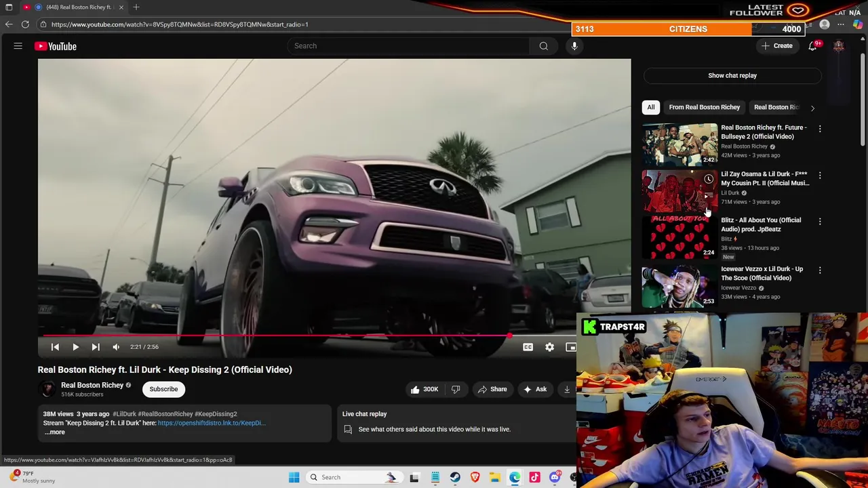
Task: Open Real Boston Richey channel name link
Action: 92,385
